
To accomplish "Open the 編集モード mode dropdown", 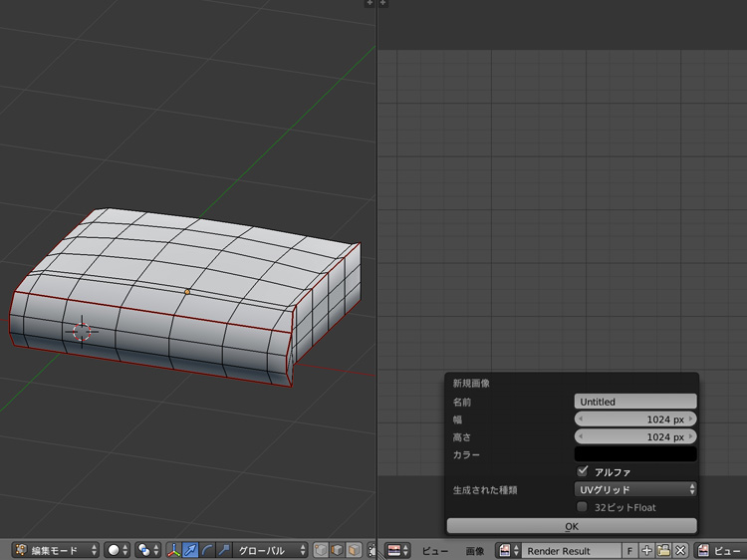I will pyautogui.click(x=57, y=550).
